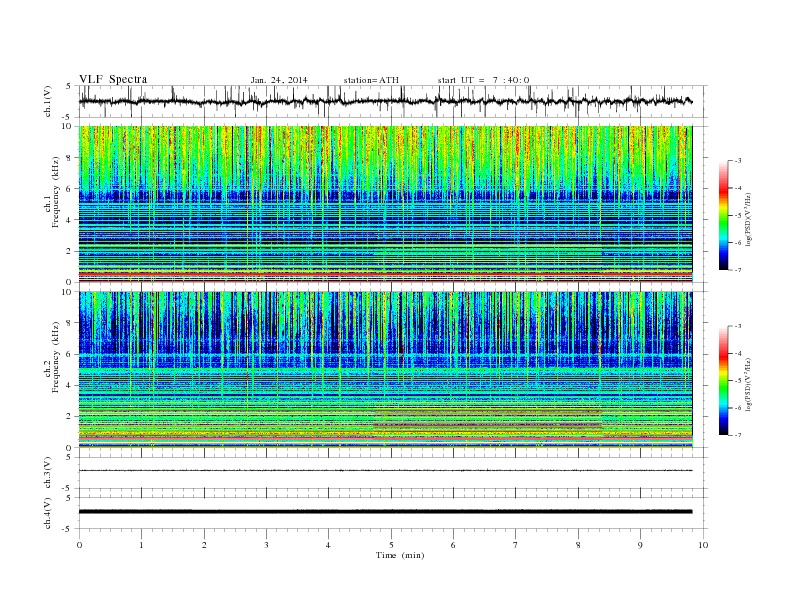Viewport: 792px width, 612px height.
Task: Click the "ch.3(V)" axis label
Action: 48,473
